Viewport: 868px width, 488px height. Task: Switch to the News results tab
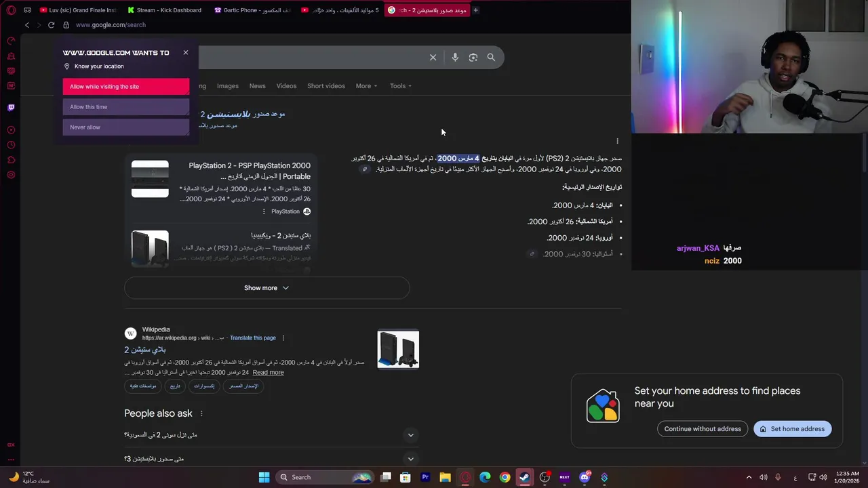(x=257, y=86)
